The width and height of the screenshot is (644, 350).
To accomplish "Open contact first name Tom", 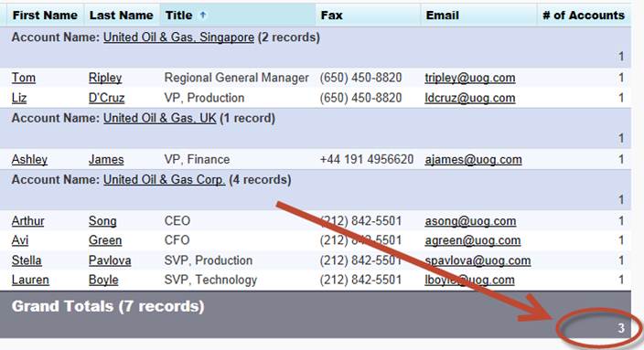I will click(x=24, y=78).
